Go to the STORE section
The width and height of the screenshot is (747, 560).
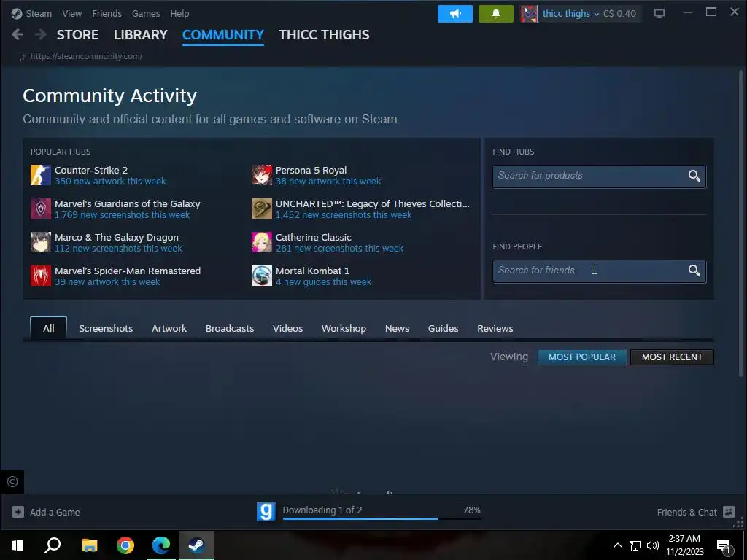click(77, 35)
